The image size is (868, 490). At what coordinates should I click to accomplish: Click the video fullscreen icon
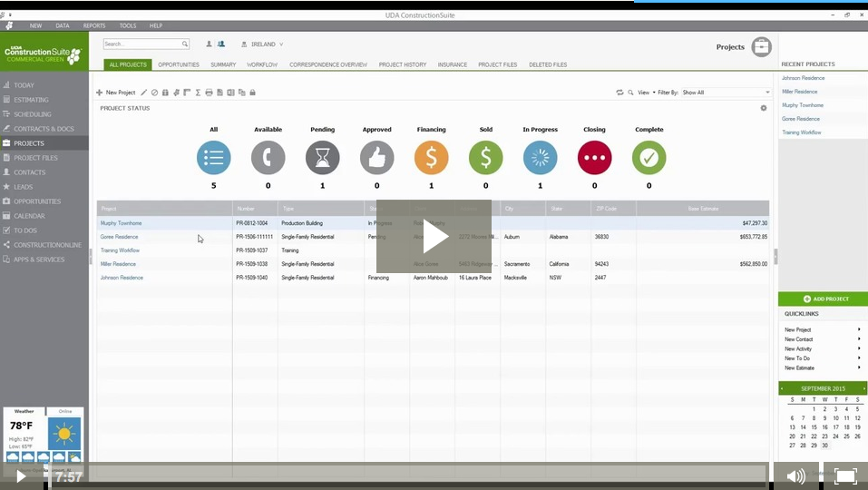coord(844,476)
